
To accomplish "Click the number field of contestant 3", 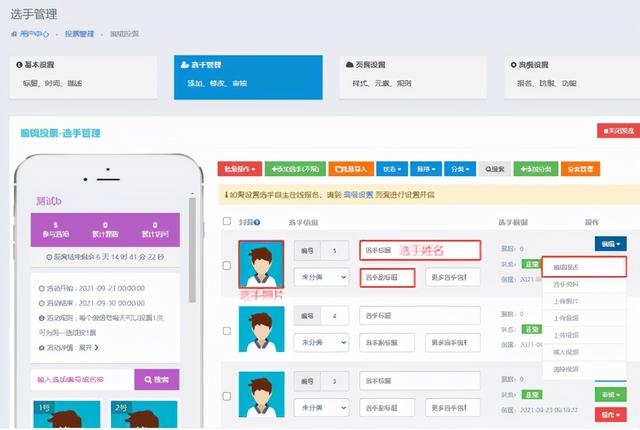I will (x=335, y=381).
